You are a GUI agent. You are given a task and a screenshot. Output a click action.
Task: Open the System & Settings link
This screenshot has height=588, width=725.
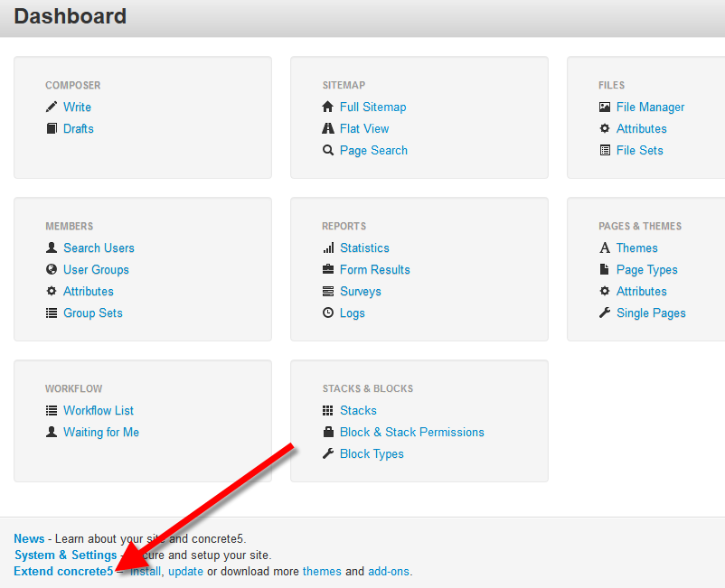[65, 555]
